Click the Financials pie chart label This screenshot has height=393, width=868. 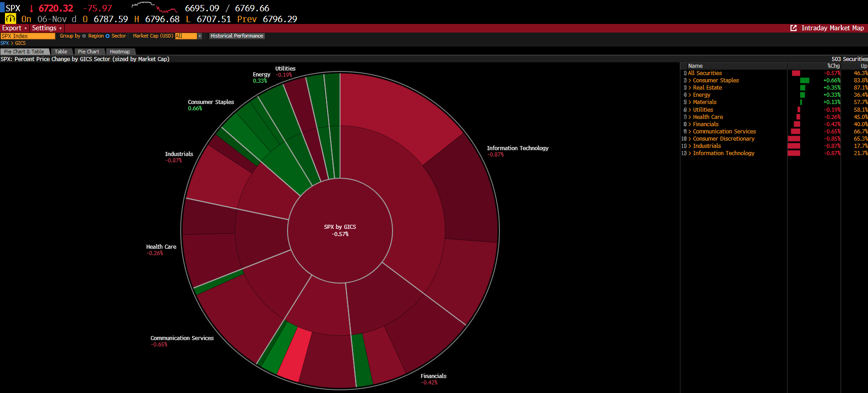click(433, 376)
